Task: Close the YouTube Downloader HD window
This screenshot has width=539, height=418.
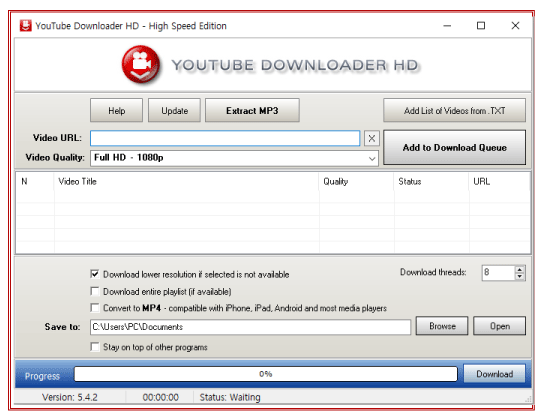Action: [x=515, y=26]
